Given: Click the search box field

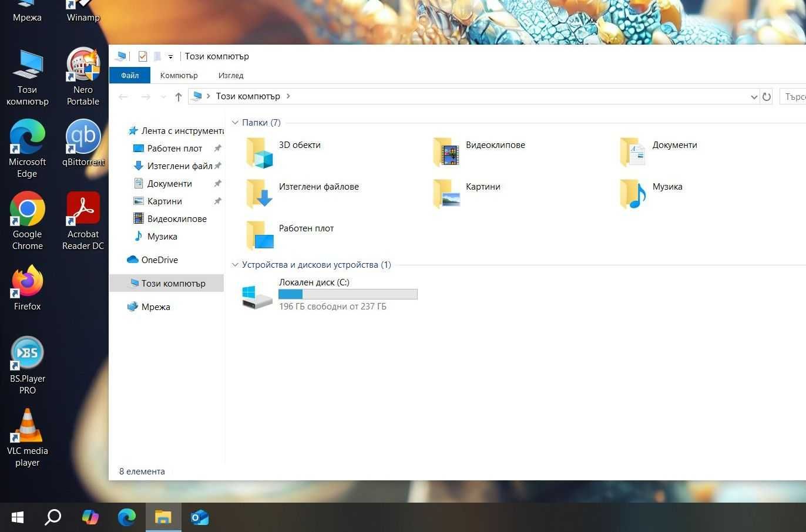Looking at the screenshot, I should [792, 97].
